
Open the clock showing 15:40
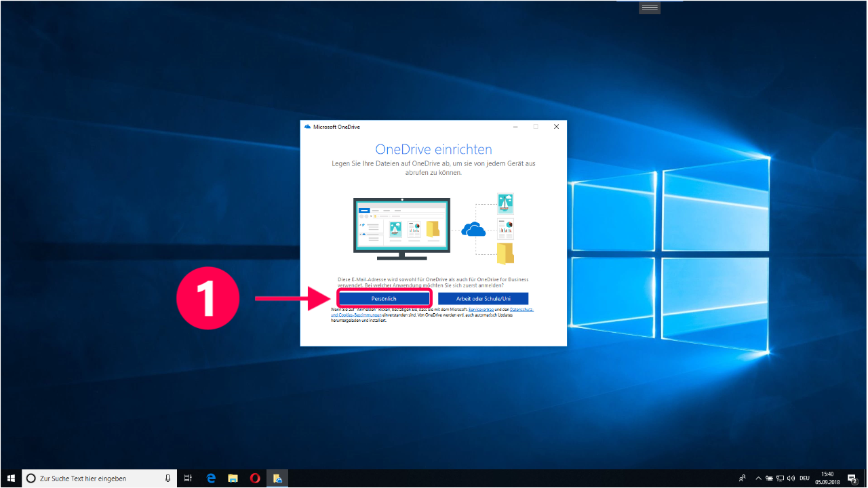point(827,479)
